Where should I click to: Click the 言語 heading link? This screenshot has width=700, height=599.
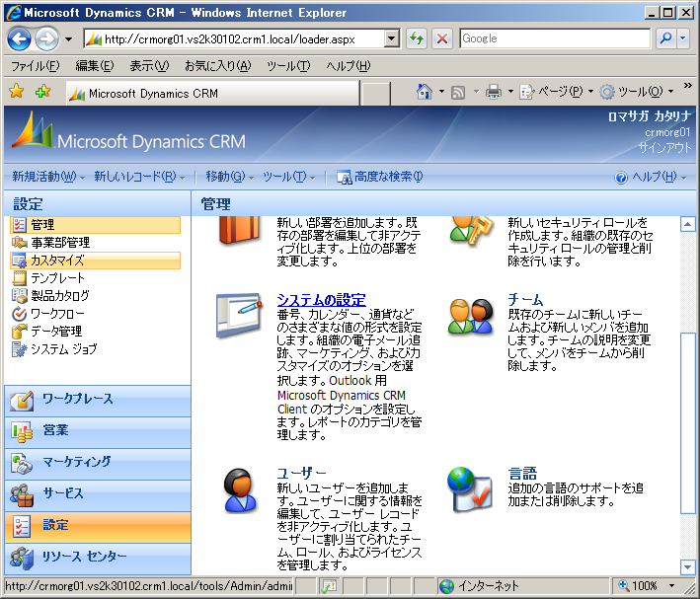[522, 473]
